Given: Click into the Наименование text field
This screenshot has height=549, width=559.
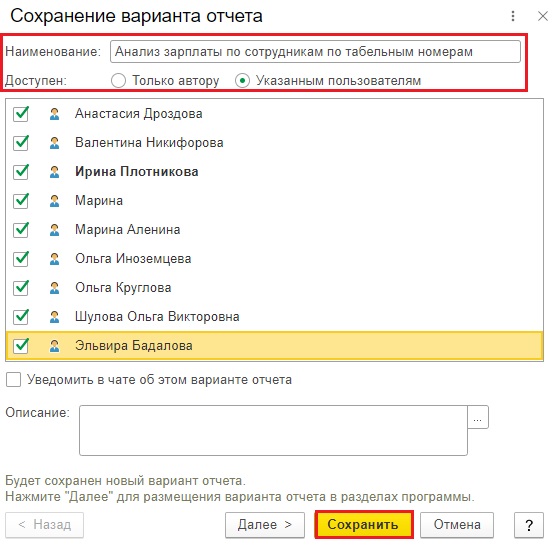Looking at the screenshot, I should 315,52.
